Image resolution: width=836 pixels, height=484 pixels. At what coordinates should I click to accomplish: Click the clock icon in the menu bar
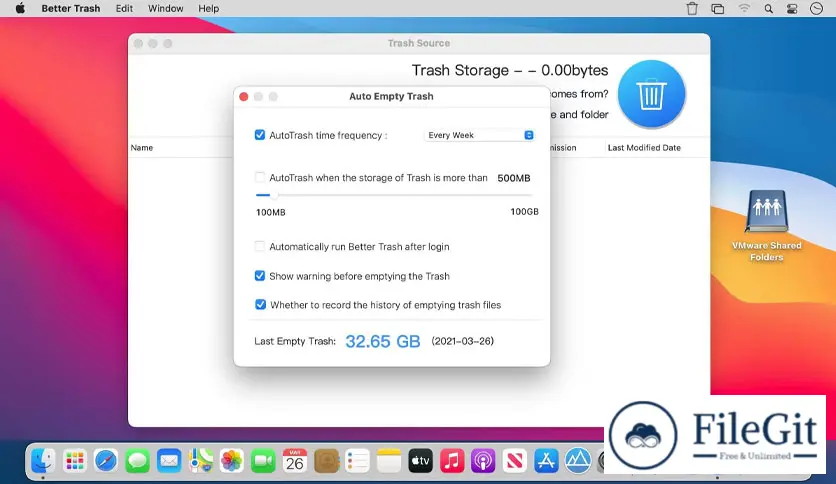[816, 9]
